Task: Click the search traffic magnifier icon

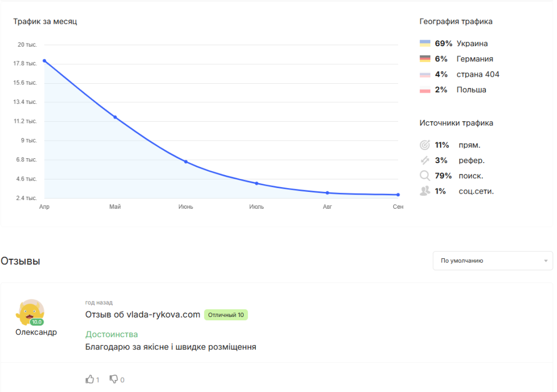Action: (x=425, y=176)
